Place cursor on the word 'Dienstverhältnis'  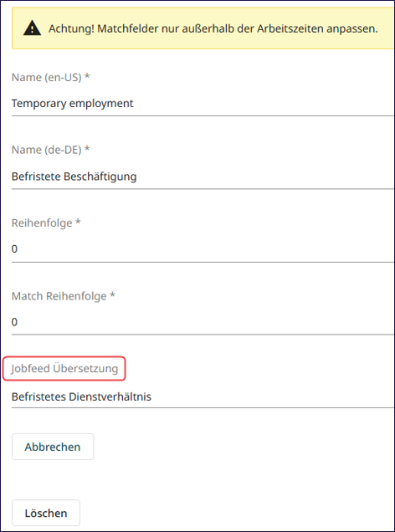coord(110,396)
